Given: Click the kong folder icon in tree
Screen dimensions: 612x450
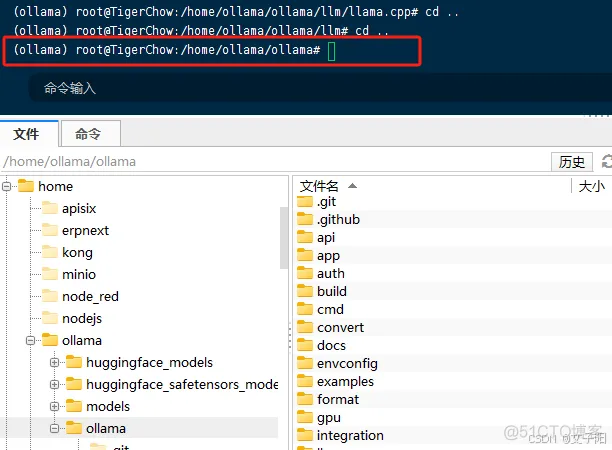Looking at the screenshot, I should point(50,252).
